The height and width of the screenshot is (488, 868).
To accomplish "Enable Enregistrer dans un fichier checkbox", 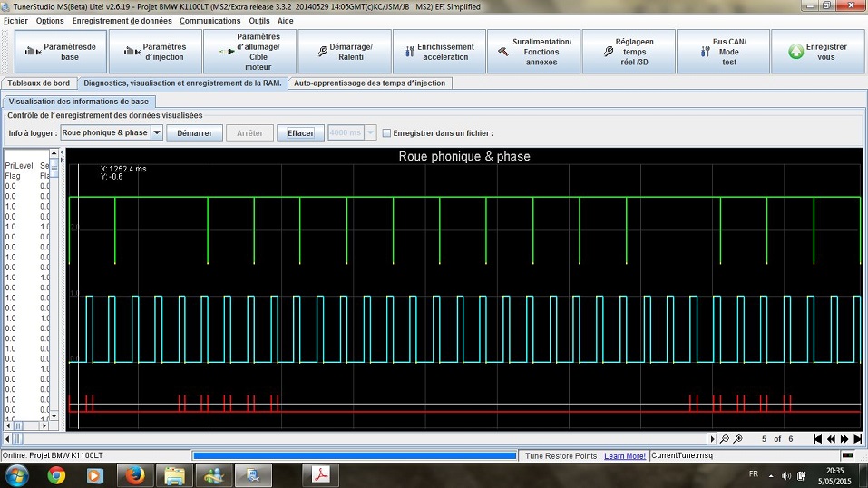I will click(x=387, y=133).
